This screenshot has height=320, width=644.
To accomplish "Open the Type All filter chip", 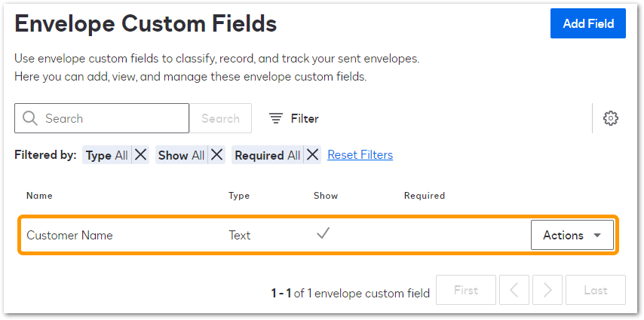I will click(x=107, y=155).
